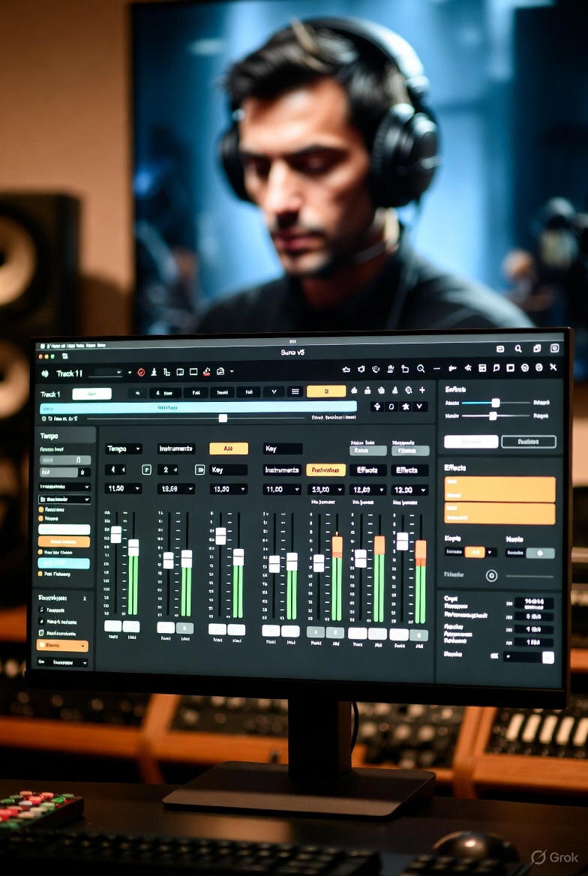
Task: Click the plus icon in the Track 1 row
Action: (422, 390)
